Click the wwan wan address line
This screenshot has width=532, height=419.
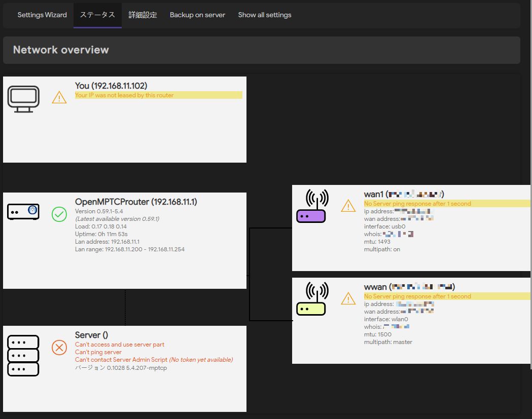tap(399, 312)
